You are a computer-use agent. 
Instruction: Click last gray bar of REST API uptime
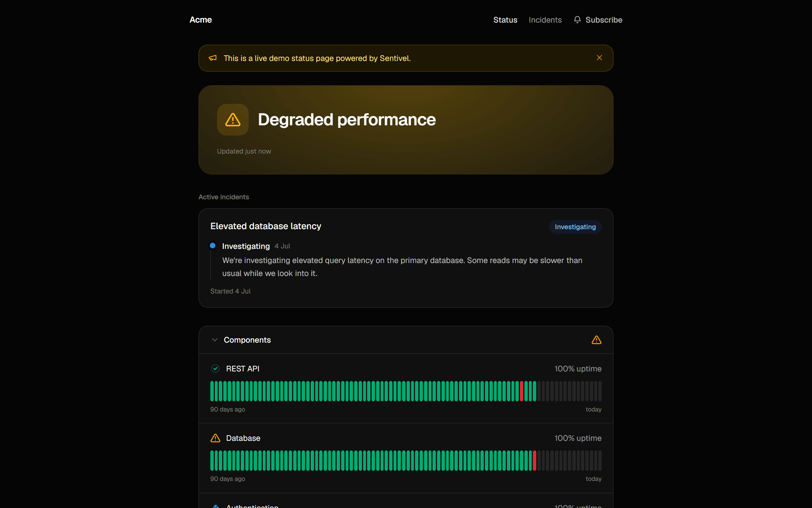[x=600, y=391]
